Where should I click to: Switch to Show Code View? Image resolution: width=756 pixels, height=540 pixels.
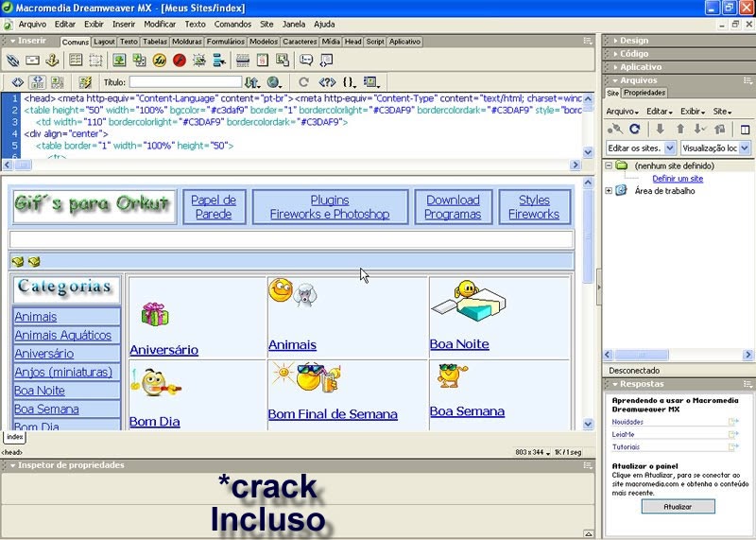click(17, 82)
